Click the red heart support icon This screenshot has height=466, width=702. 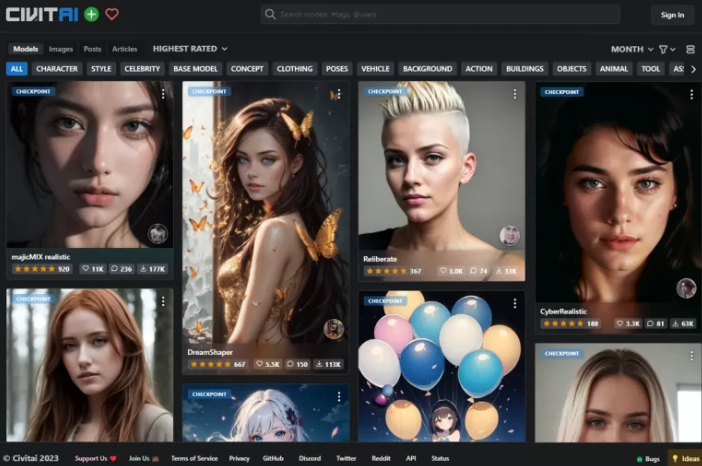pyautogui.click(x=112, y=14)
